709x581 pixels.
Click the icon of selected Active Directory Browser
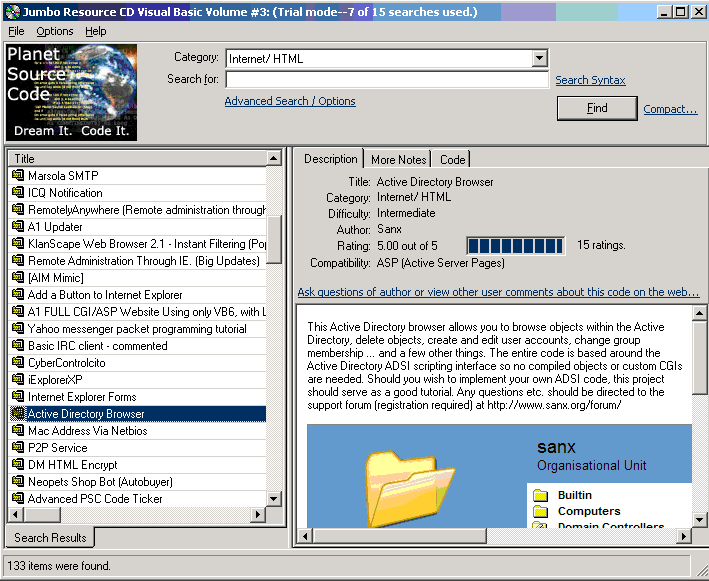point(18,413)
